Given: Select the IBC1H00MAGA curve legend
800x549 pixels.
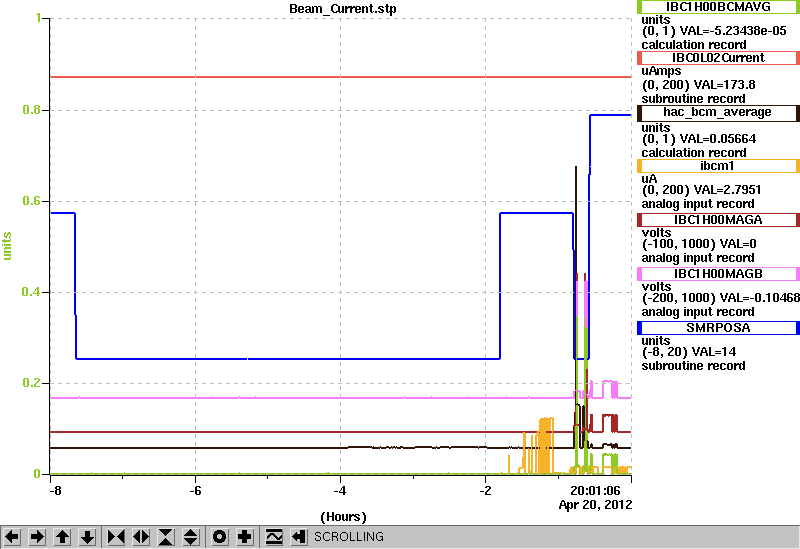Looking at the screenshot, I should point(718,220).
